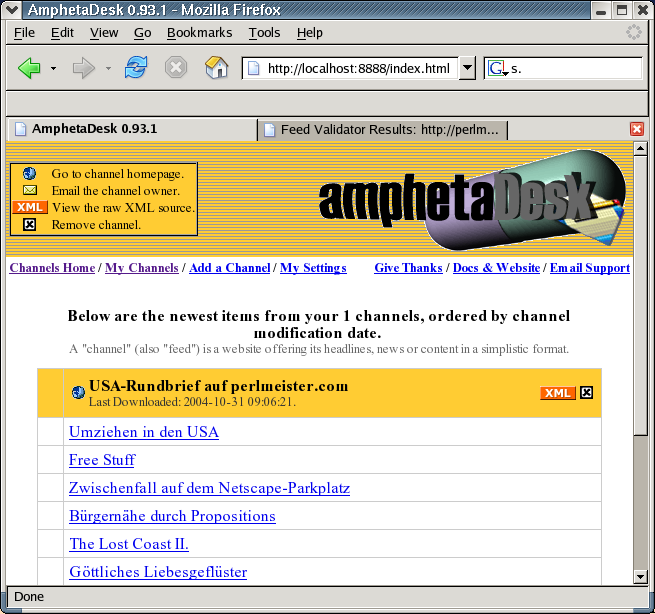655x614 pixels.
Task: Click the scrollbar down arrow
Action: [640, 577]
